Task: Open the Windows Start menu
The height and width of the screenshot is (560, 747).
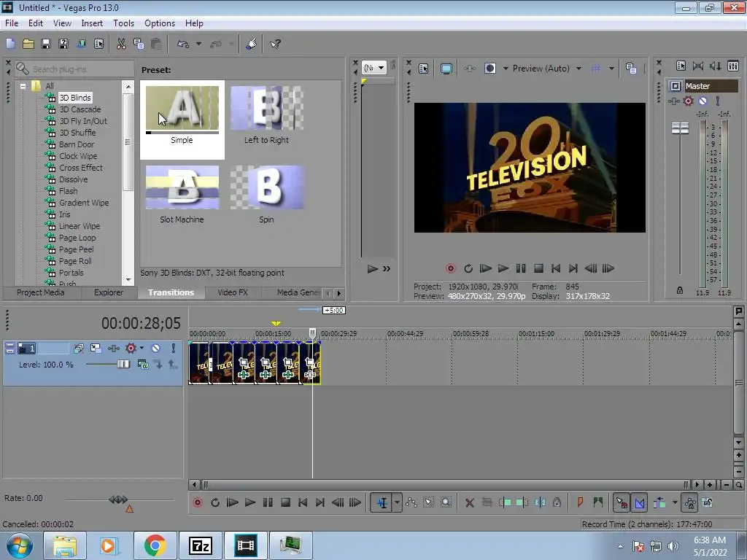Action: coord(20,545)
